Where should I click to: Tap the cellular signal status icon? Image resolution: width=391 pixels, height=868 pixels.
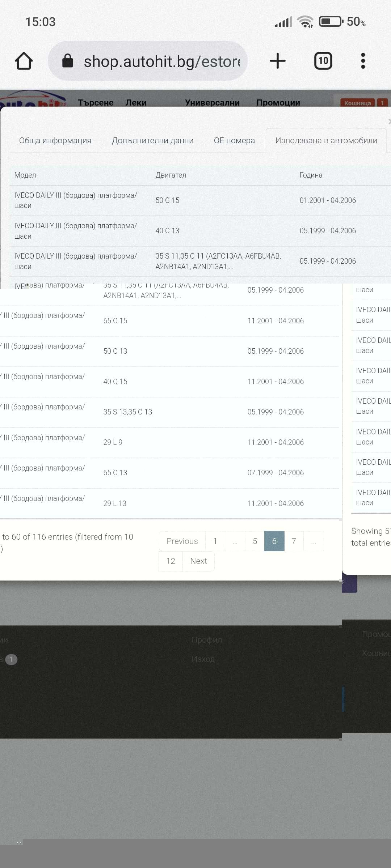pos(283,22)
